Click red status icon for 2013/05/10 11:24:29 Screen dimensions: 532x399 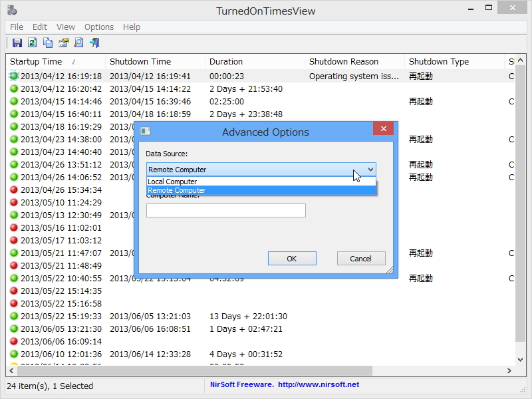[x=14, y=203]
